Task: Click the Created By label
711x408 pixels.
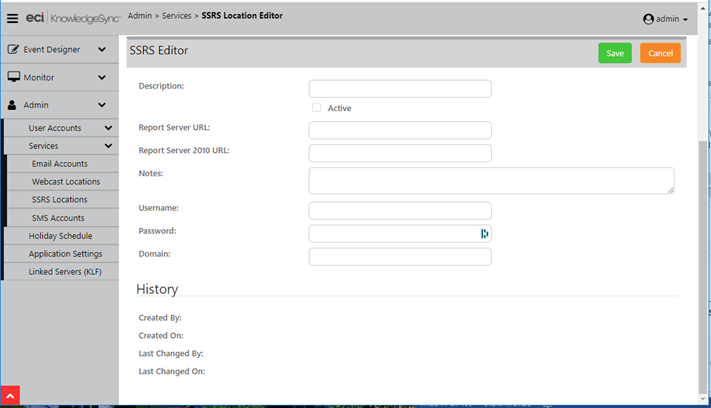Action: (x=160, y=318)
